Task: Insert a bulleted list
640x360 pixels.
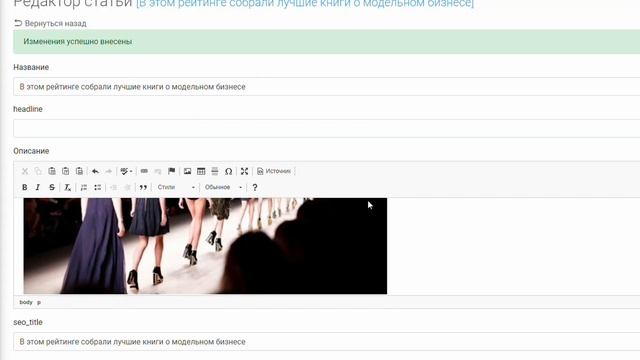Action: coord(98,187)
